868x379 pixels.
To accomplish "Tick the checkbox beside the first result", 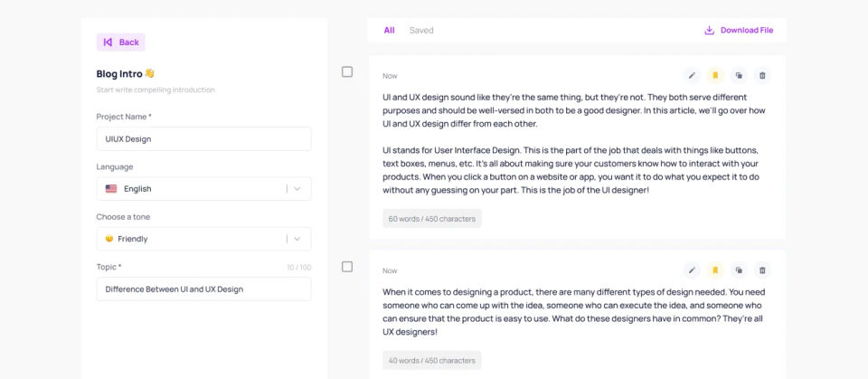I will (347, 71).
